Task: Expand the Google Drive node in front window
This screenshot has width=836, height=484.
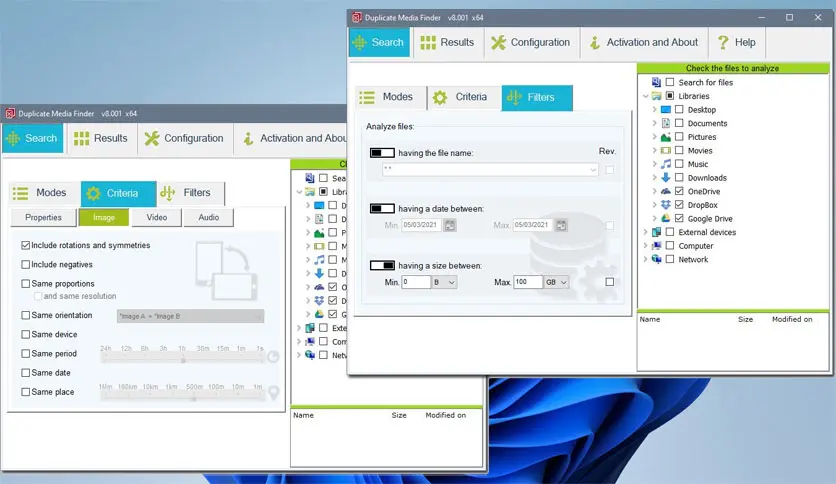Action: click(655, 219)
